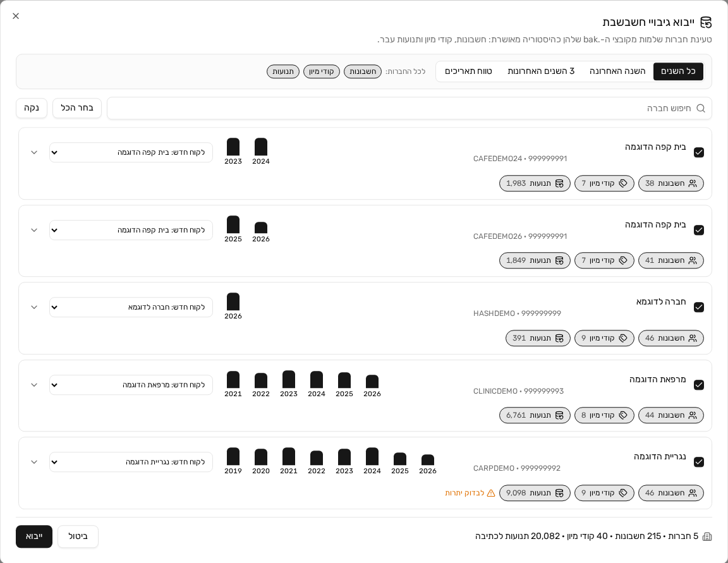
Task: Click the ביטול cancel button
Action: [x=78, y=536]
